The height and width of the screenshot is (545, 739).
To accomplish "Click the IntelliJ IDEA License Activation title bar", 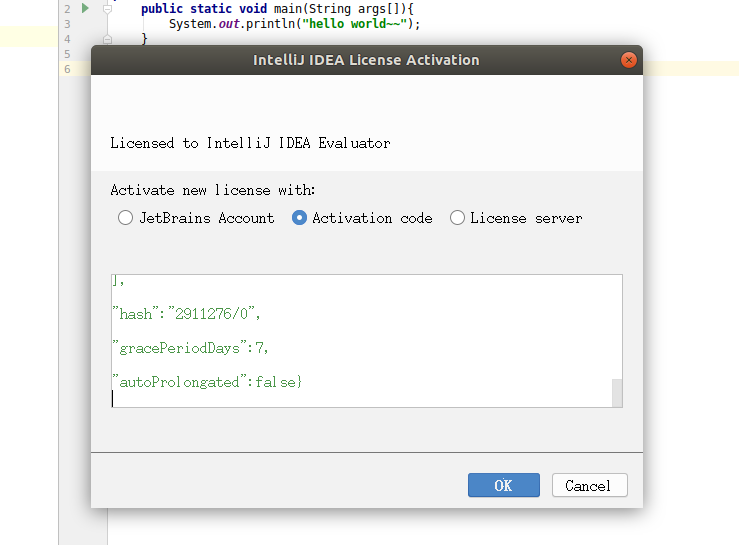I will pyautogui.click(x=367, y=60).
